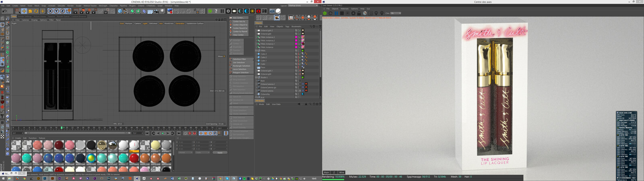Image resolution: width=644 pixels, height=181 pixels.
Task: Click the Camera object icon
Action: coord(156,11)
